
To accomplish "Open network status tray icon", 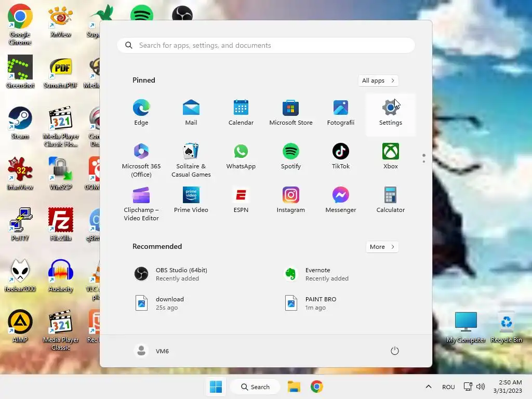I will pos(468,387).
